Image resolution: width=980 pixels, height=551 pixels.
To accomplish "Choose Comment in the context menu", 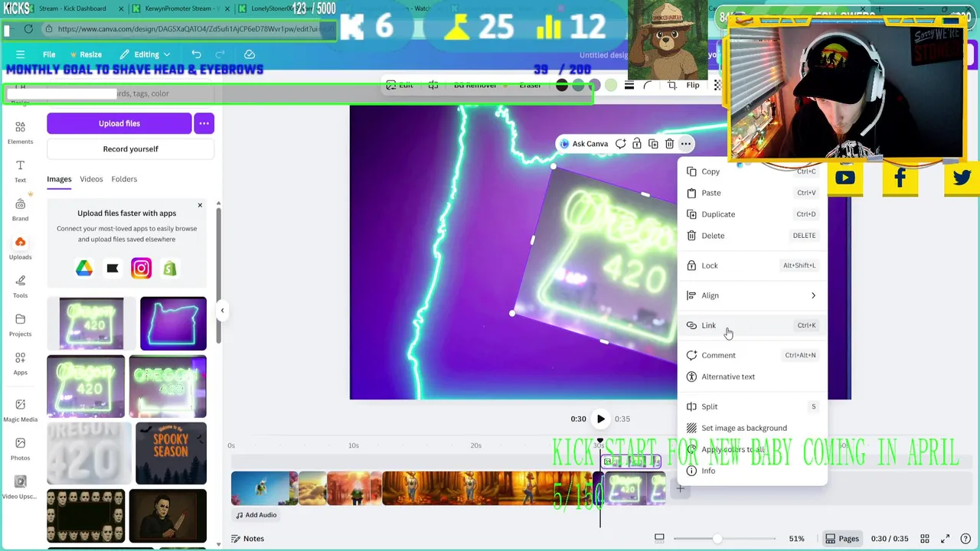I will 752,355.
